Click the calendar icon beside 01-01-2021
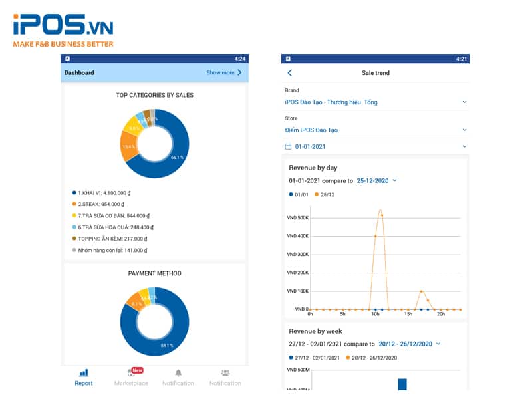Image resolution: width=532 pixels, height=399 pixels. point(288,146)
